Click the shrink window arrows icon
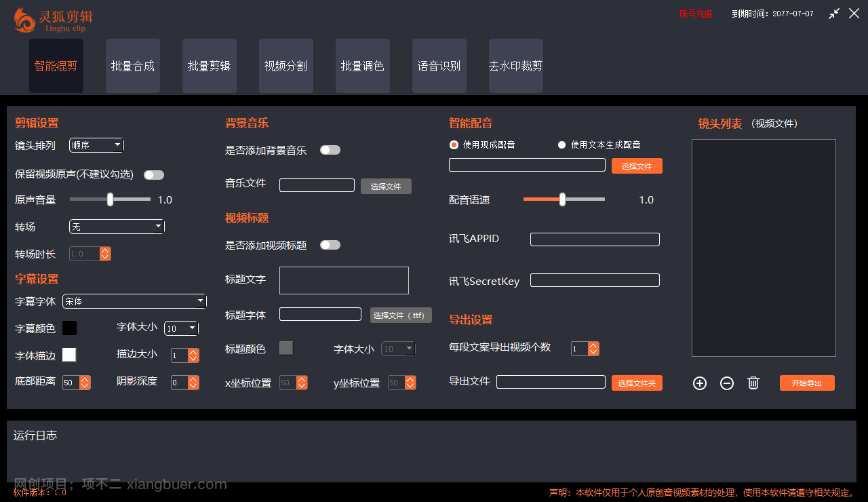This screenshot has width=868, height=502. click(834, 14)
